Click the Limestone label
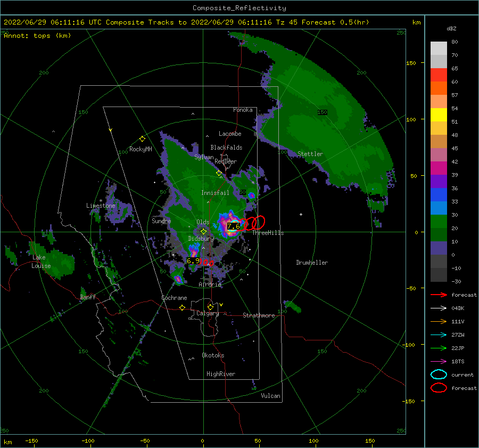479x448 pixels. click(x=101, y=206)
